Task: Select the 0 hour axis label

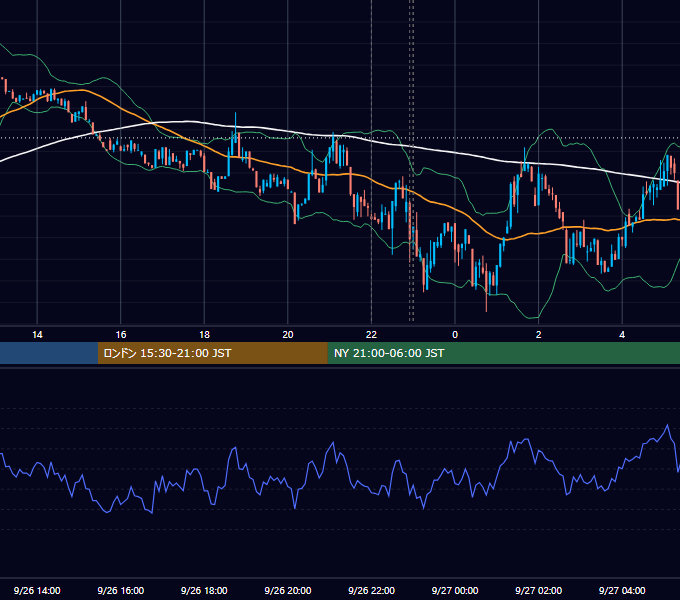Action: 455,335
